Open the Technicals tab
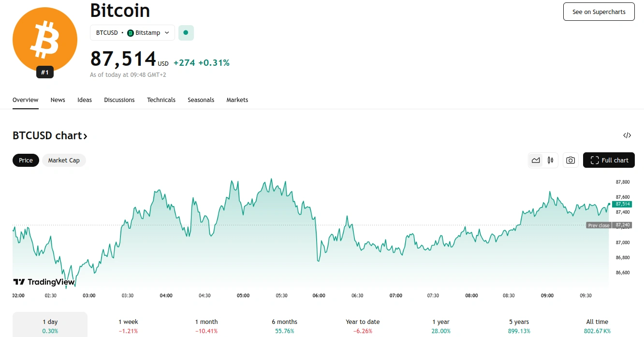The width and height of the screenshot is (644, 337). (161, 100)
